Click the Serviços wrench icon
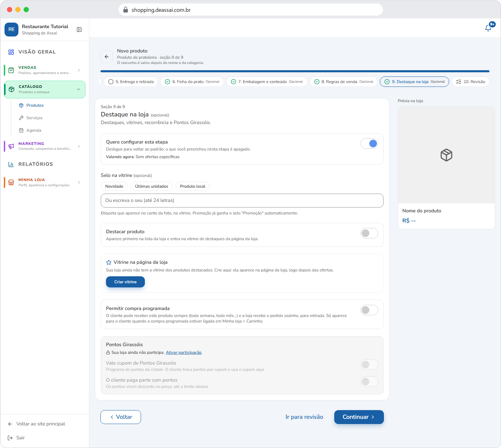 (21, 118)
